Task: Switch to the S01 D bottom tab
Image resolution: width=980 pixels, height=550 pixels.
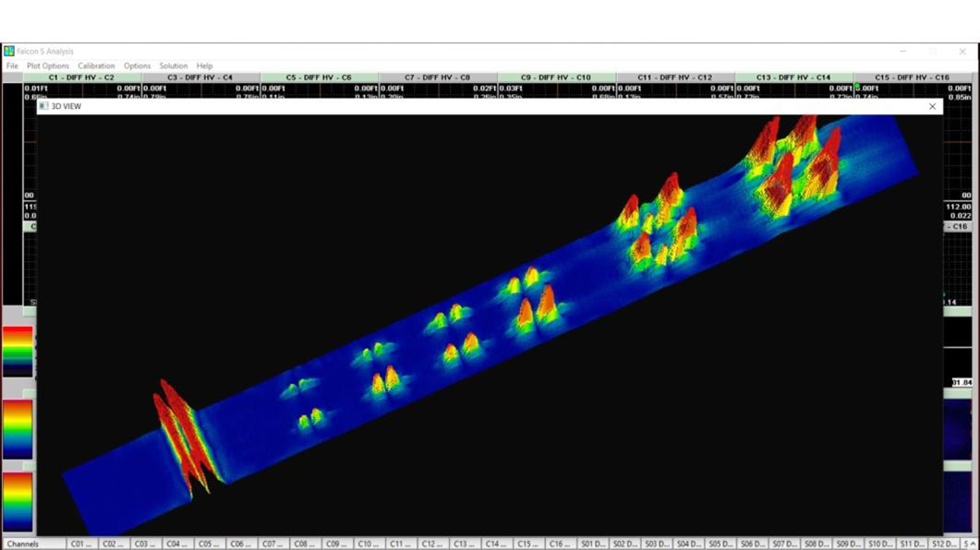Action: pos(591,544)
